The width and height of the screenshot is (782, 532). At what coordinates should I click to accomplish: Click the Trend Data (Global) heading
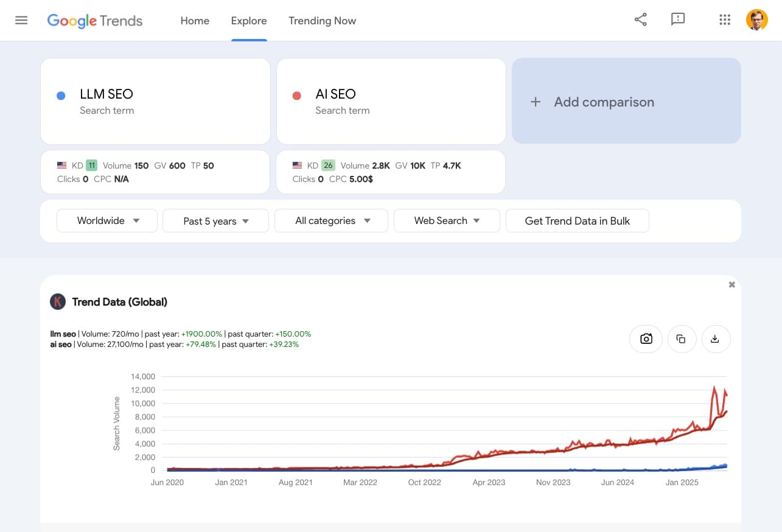119,301
